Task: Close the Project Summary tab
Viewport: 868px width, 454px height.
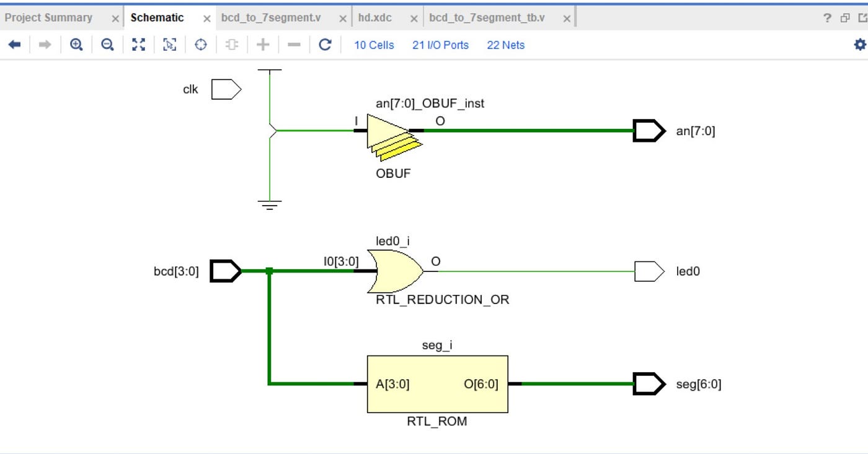Action: (x=115, y=19)
